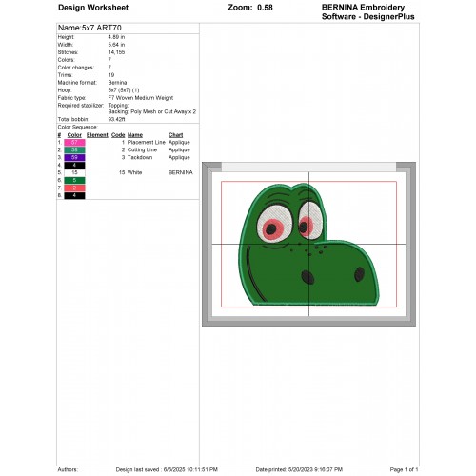This screenshot has height=476, width=476.
Task: Select the "White" thread name
Action: click(x=134, y=173)
